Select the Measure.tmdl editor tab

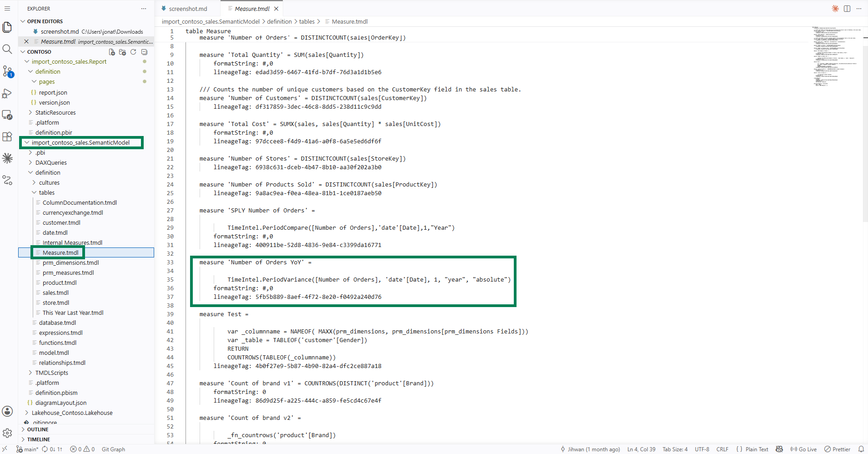[x=252, y=9]
